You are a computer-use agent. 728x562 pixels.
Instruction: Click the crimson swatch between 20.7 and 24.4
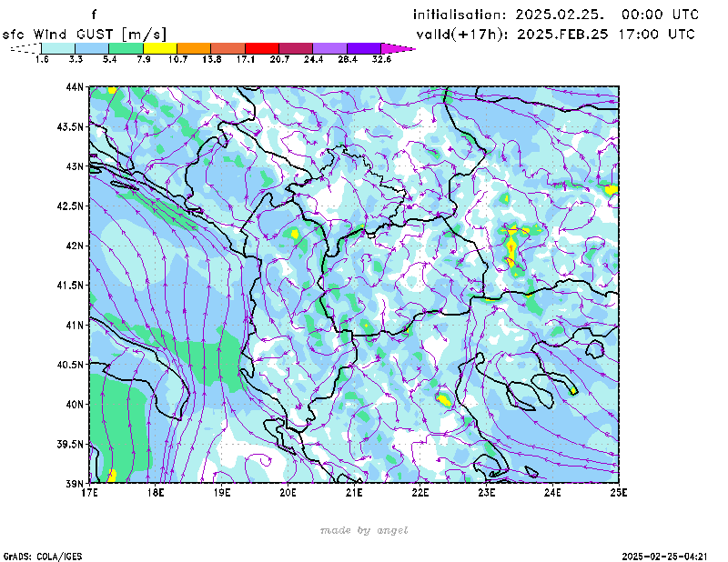[295, 47]
